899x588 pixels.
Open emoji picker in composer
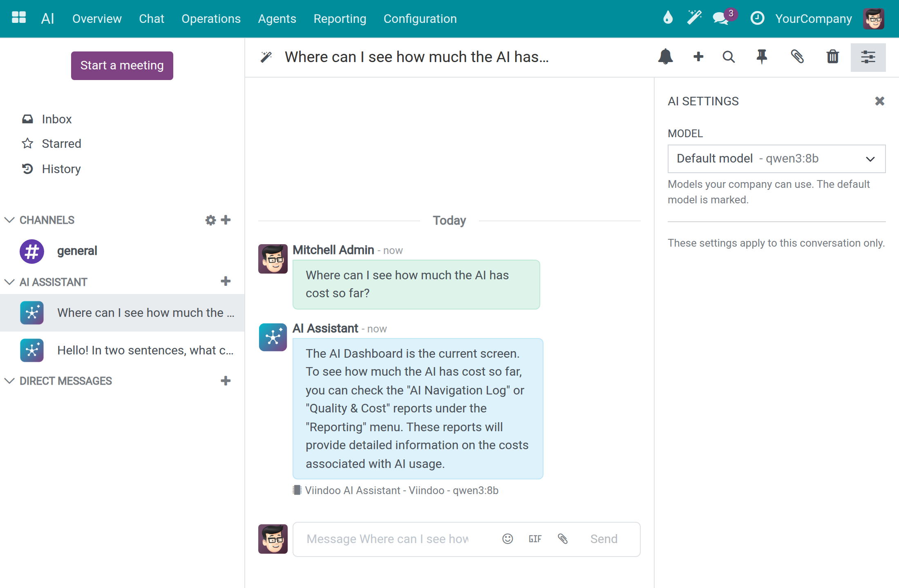pyautogui.click(x=508, y=539)
